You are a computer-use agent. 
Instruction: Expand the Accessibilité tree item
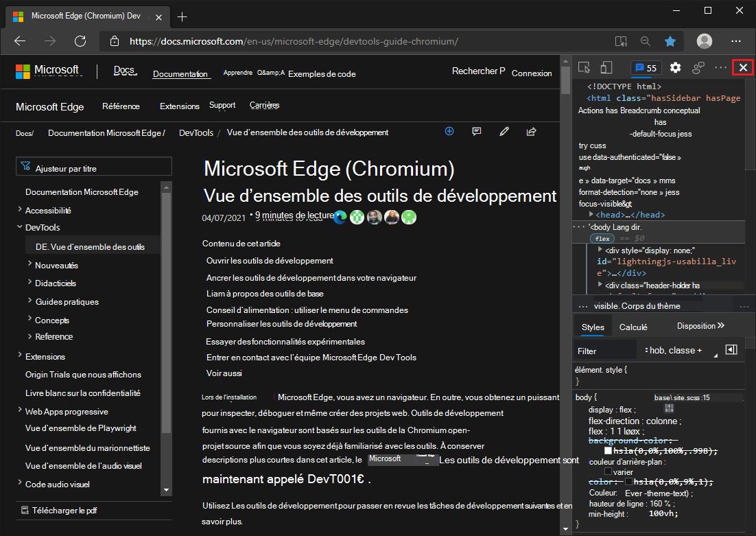[20, 209]
